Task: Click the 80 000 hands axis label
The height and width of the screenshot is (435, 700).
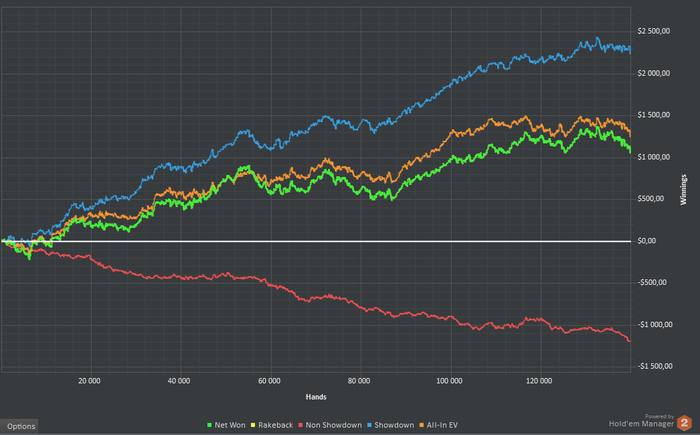Action: (x=359, y=381)
